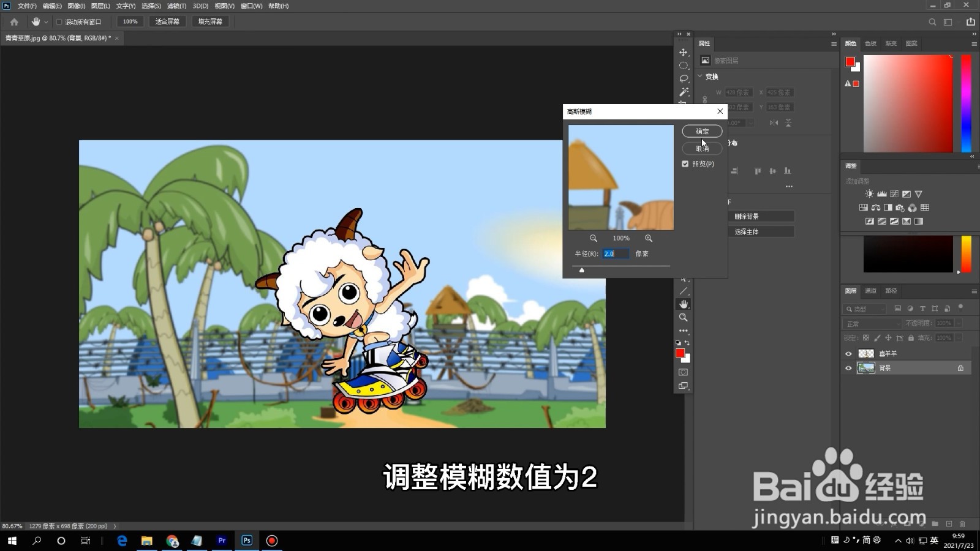The height and width of the screenshot is (551, 980).
Task: Uncheck the 预览(P) preview checkbox
Action: [x=685, y=164]
